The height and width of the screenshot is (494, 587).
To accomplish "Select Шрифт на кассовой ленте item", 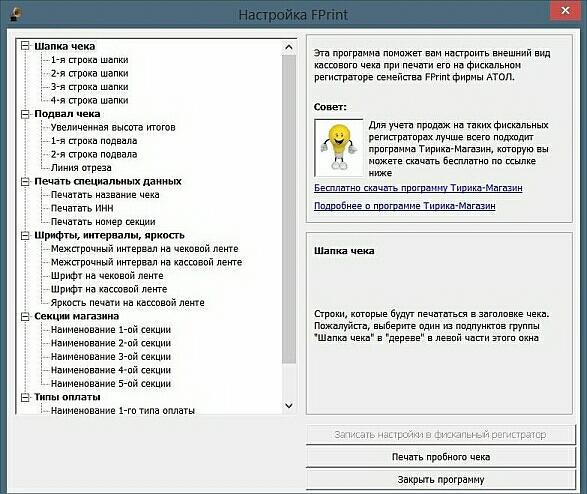I will [109, 289].
